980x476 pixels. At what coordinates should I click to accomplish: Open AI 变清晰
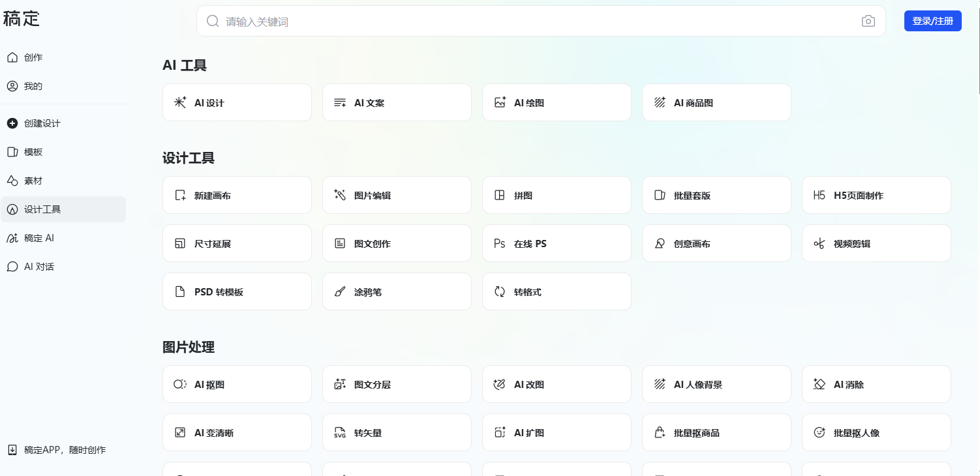(x=236, y=432)
